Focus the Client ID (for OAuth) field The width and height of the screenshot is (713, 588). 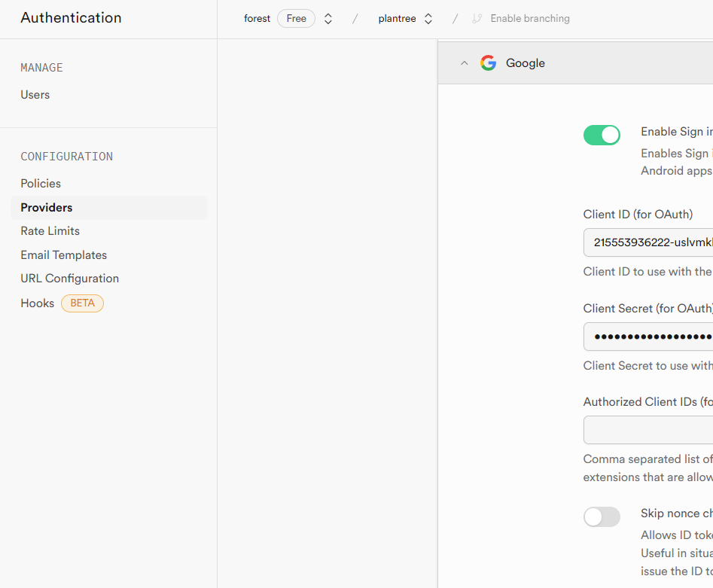648,242
